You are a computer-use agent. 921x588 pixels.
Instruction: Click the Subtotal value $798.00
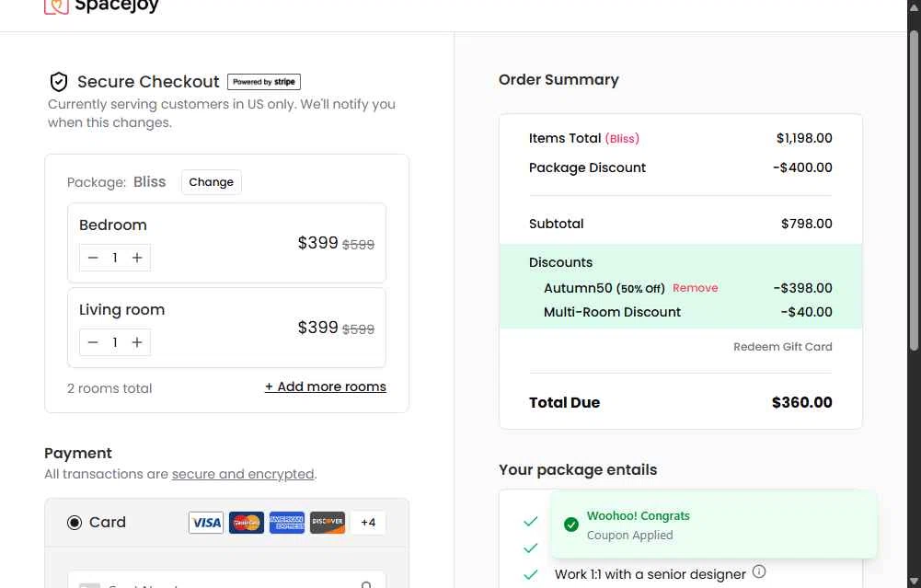(x=807, y=224)
